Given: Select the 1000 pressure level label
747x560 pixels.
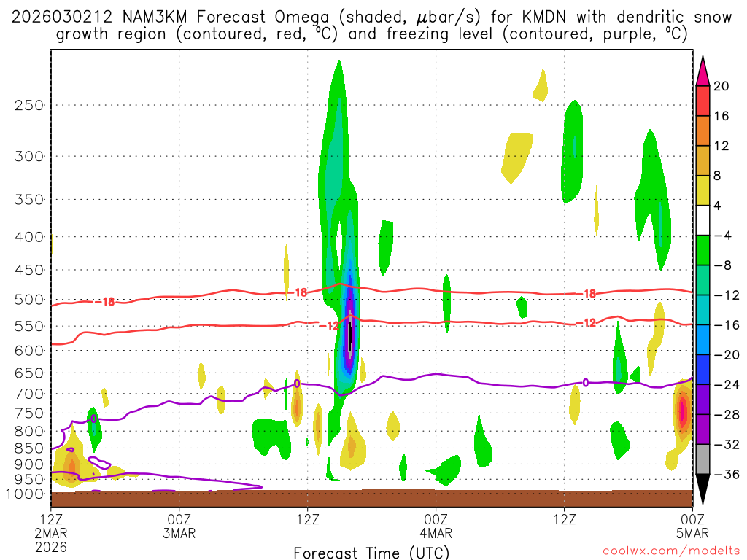Looking at the screenshot, I should tap(26, 494).
